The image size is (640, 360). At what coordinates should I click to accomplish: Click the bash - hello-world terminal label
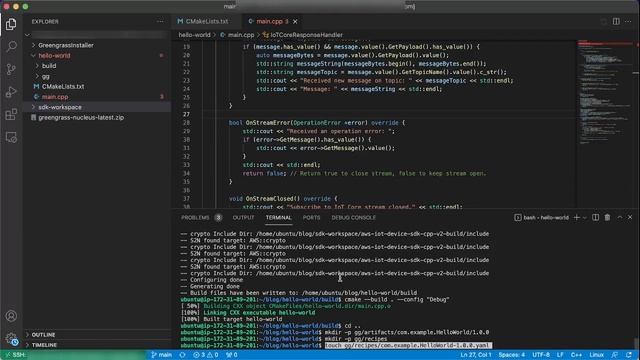pyautogui.click(x=542, y=218)
